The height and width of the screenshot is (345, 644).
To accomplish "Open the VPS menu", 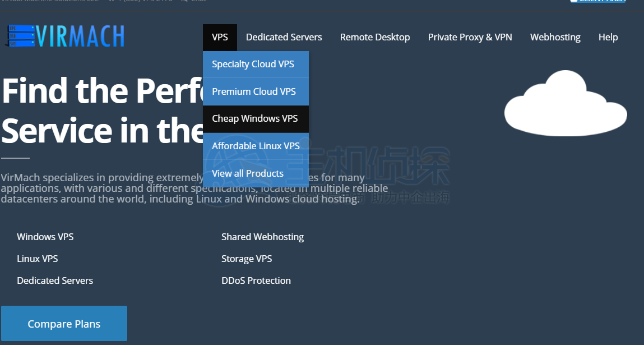I will click(x=220, y=38).
